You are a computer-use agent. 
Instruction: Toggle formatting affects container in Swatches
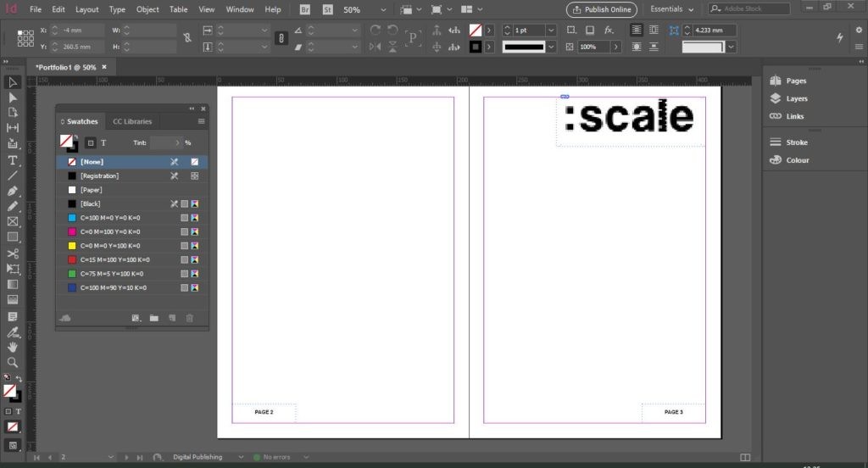pyautogui.click(x=91, y=143)
